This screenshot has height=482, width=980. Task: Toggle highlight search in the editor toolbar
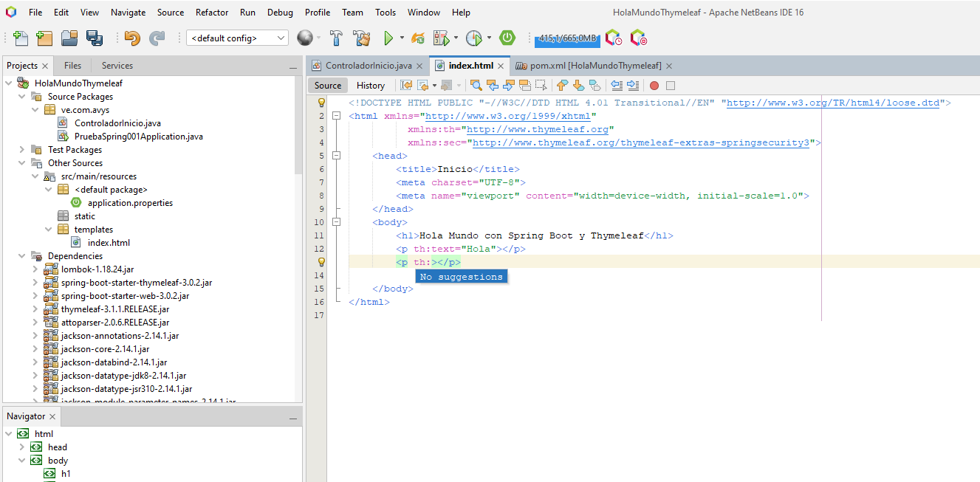525,85
